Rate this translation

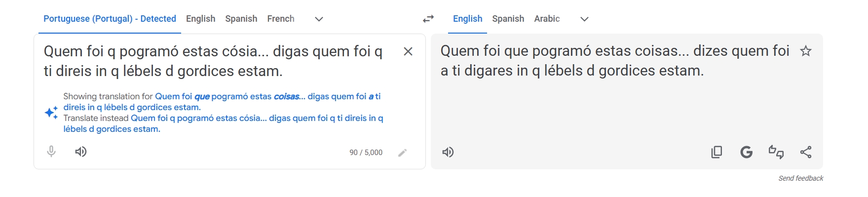[776, 152]
